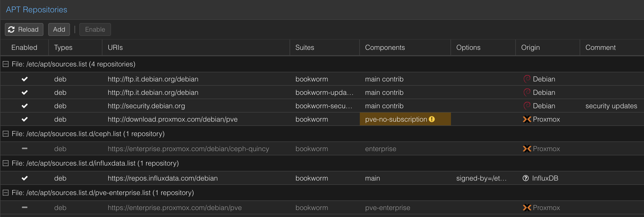The width and height of the screenshot is (644, 217).
Task: Click the warning icon beside pve-no-subscription
Action: [x=432, y=119]
